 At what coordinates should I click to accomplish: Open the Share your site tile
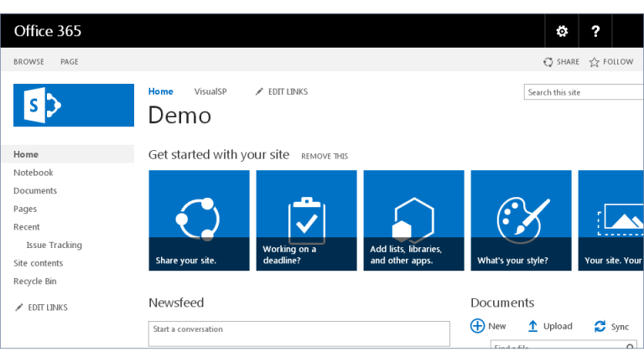(200, 220)
